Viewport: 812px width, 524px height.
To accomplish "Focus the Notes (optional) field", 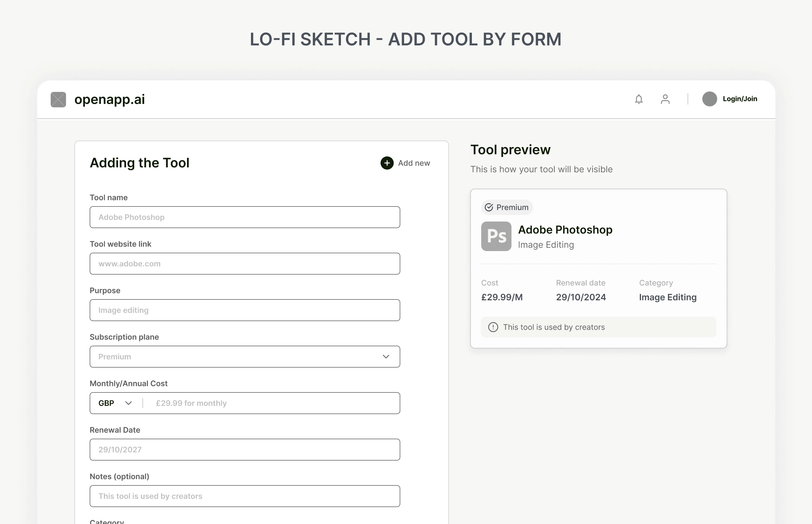I will tap(245, 496).
